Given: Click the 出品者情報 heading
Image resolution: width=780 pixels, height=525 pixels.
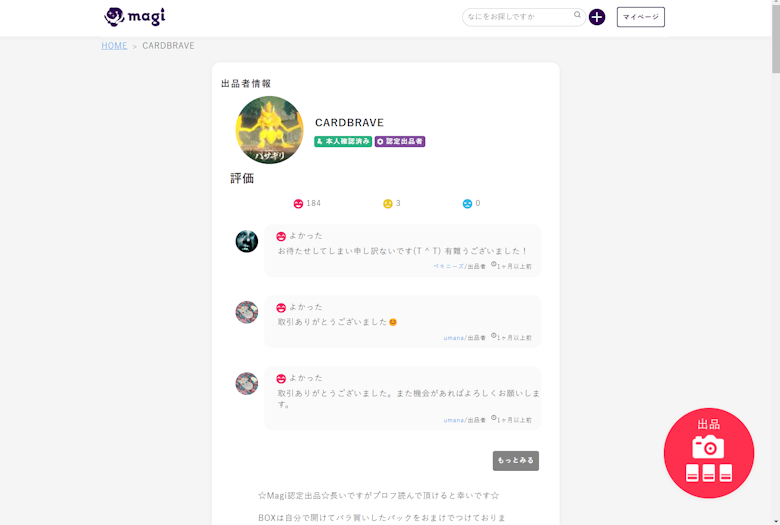Looking at the screenshot, I should click(x=246, y=84).
